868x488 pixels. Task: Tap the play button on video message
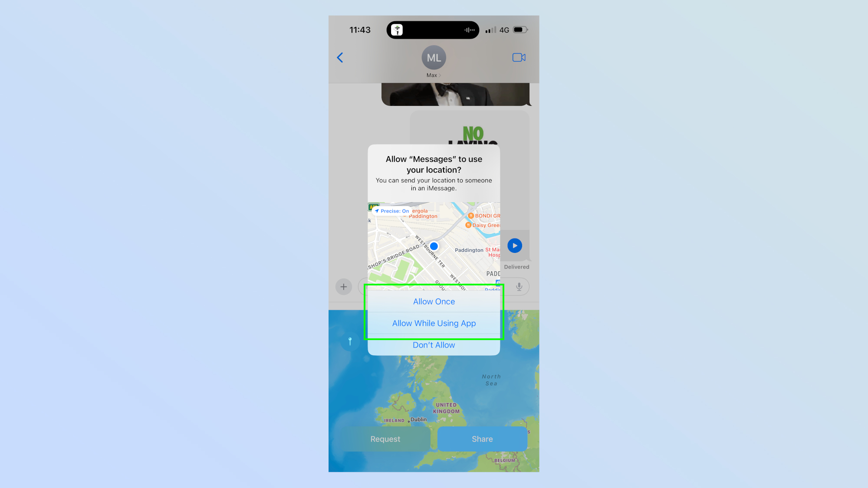[x=514, y=245]
